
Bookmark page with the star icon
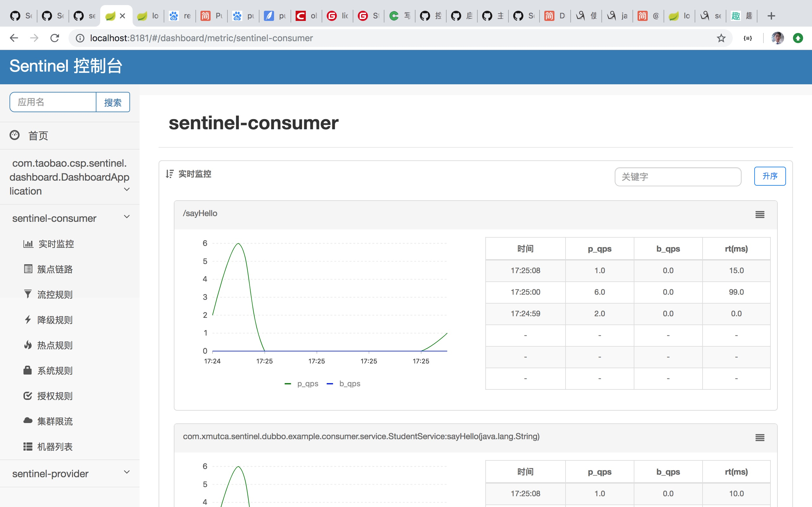[x=721, y=38]
